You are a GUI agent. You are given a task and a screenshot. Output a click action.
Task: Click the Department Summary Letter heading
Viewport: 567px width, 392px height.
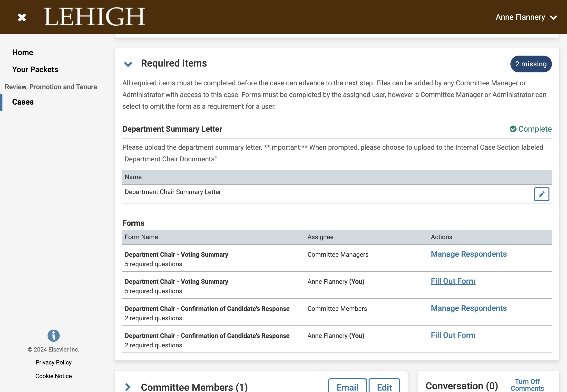pyautogui.click(x=172, y=129)
